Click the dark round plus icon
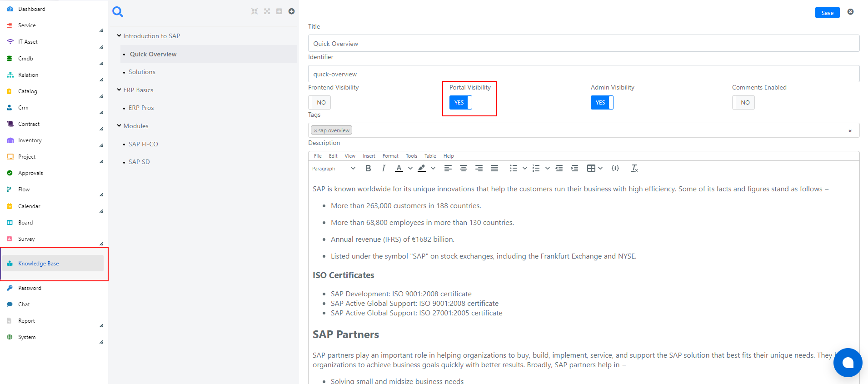This screenshot has width=868, height=384. (x=291, y=11)
